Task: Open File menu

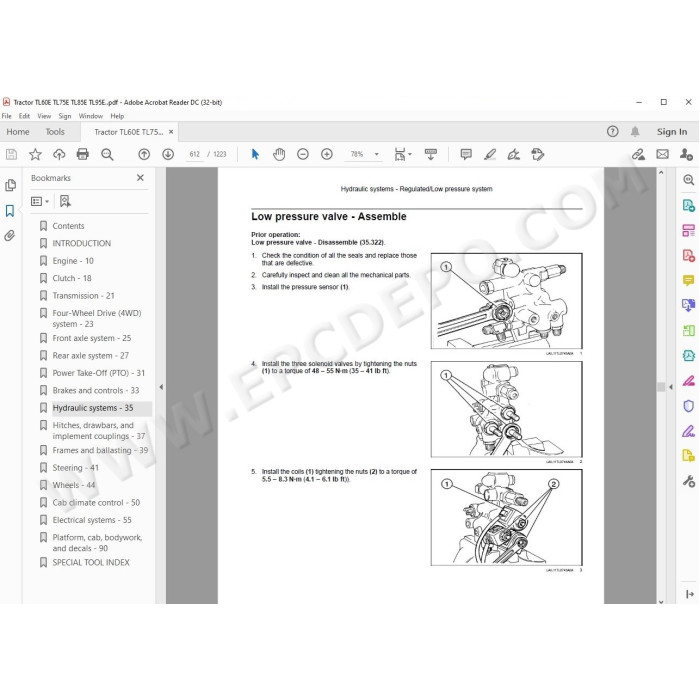Action: pyautogui.click(x=6, y=116)
